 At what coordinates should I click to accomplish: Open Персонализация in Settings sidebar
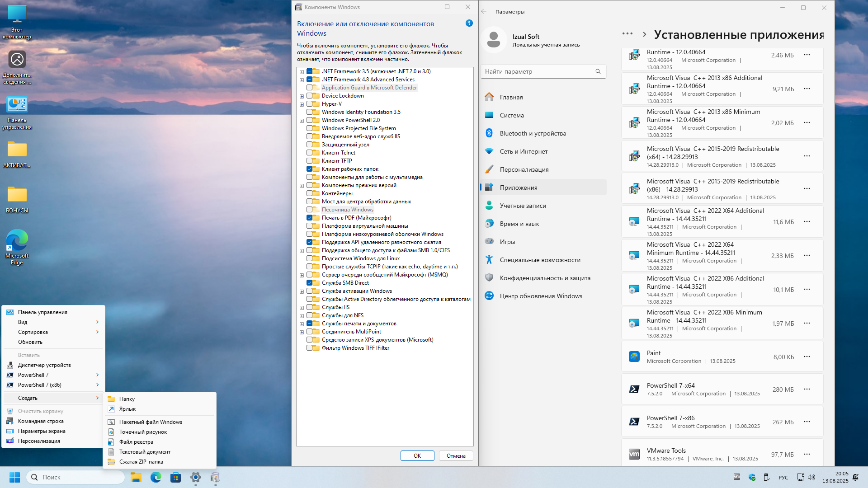coord(543,169)
